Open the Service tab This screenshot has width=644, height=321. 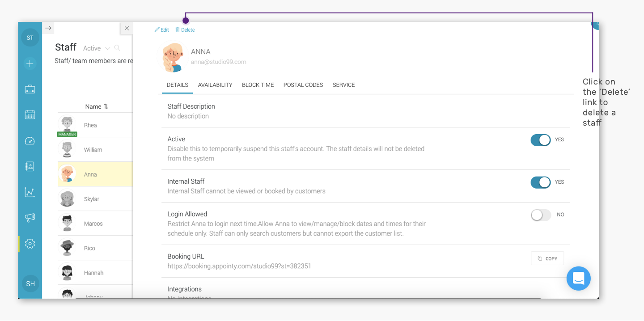click(x=344, y=85)
